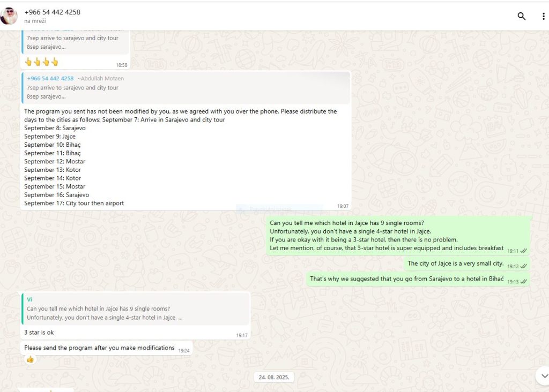The width and height of the screenshot is (549, 392).
Task: Click the +966 54 442 4258 sender link in quoted message
Action: pyautogui.click(x=50, y=78)
